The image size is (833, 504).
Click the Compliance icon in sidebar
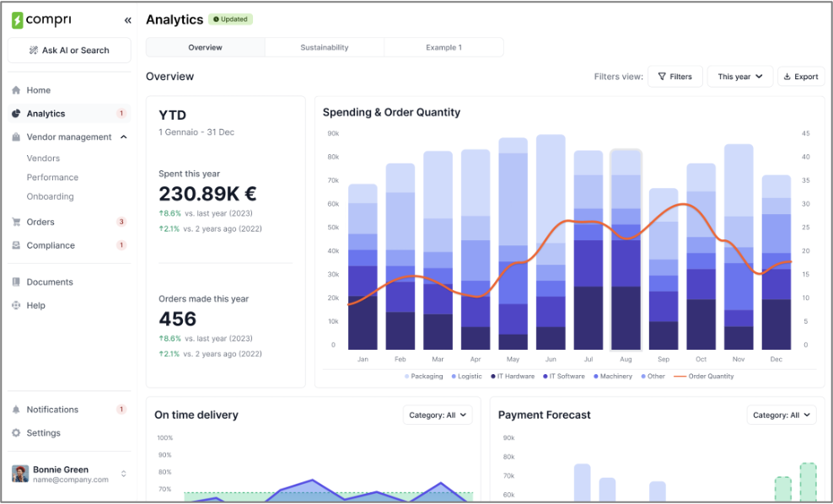coord(16,246)
